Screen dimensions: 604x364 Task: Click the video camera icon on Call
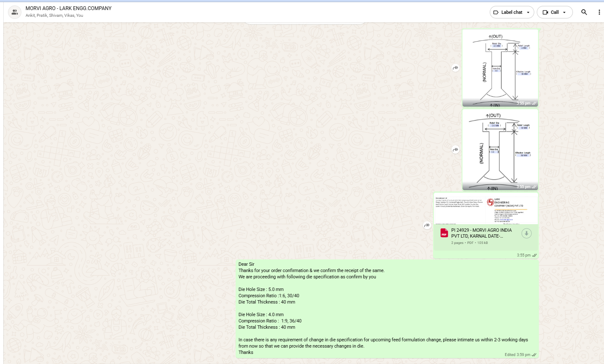coord(545,12)
